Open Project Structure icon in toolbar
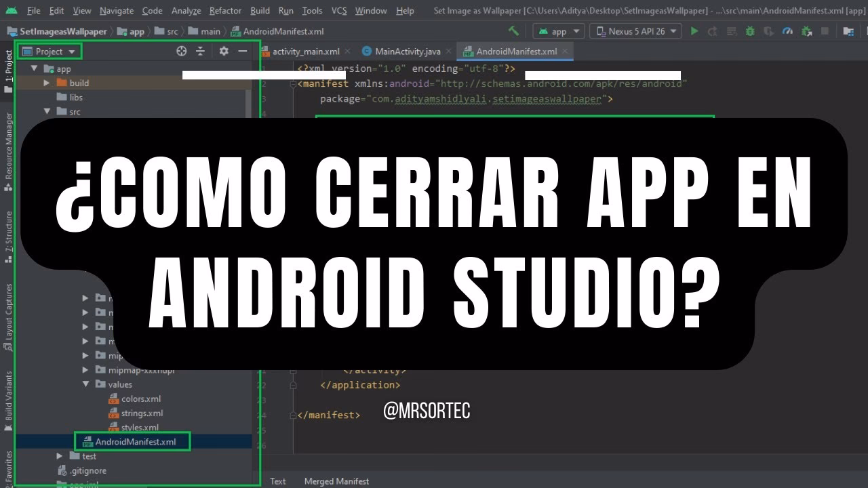The width and height of the screenshot is (868, 488). coord(848,31)
